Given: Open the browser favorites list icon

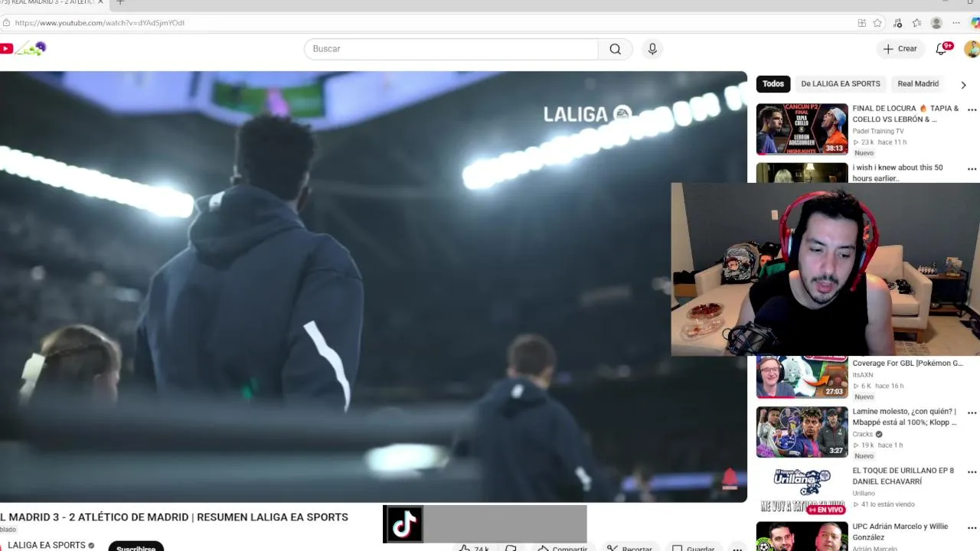Looking at the screenshot, I should coord(916,23).
